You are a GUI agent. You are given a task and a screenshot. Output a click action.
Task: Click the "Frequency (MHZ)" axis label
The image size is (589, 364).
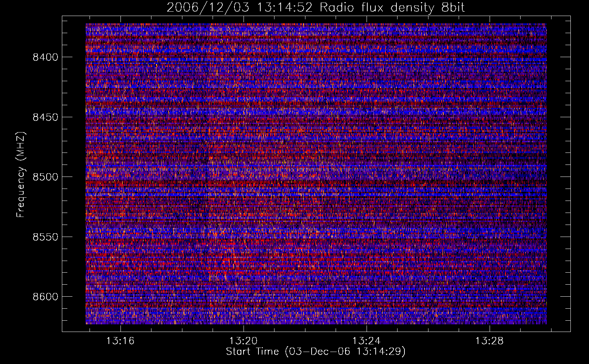21,175
